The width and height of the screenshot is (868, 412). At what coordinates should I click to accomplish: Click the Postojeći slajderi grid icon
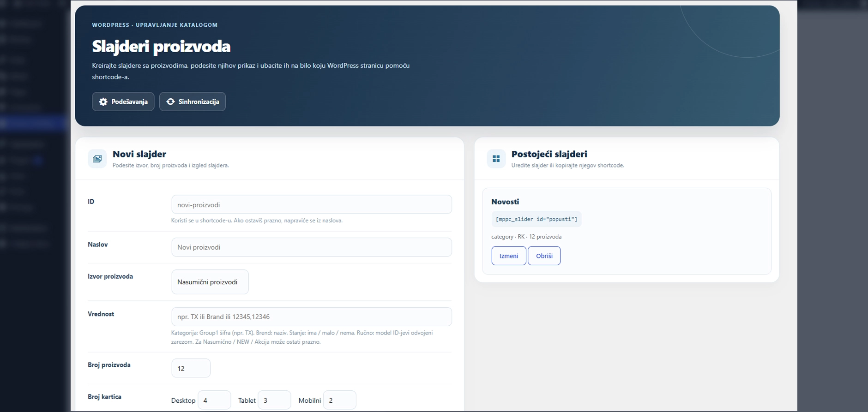[496, 159]
